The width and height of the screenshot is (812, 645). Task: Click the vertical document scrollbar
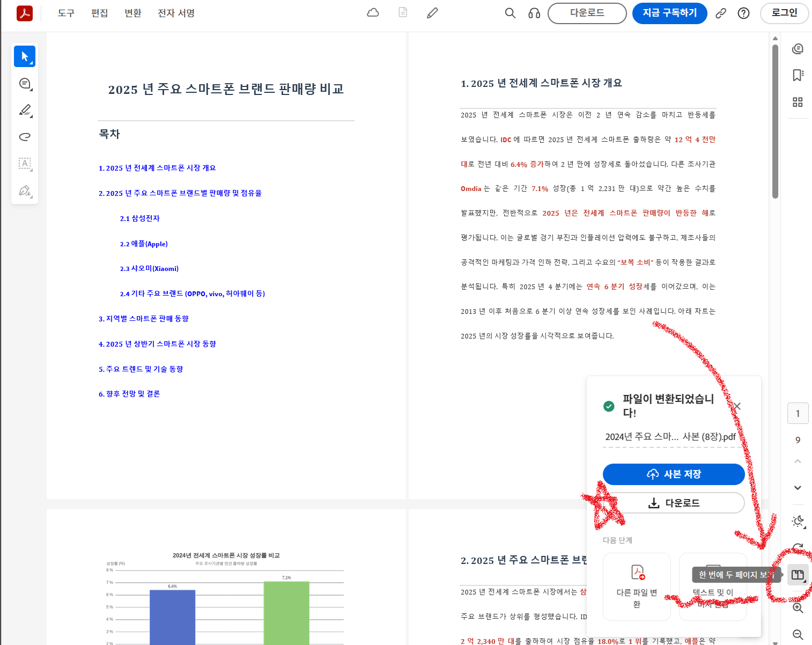pyautogui.click(x=775, y=121)
